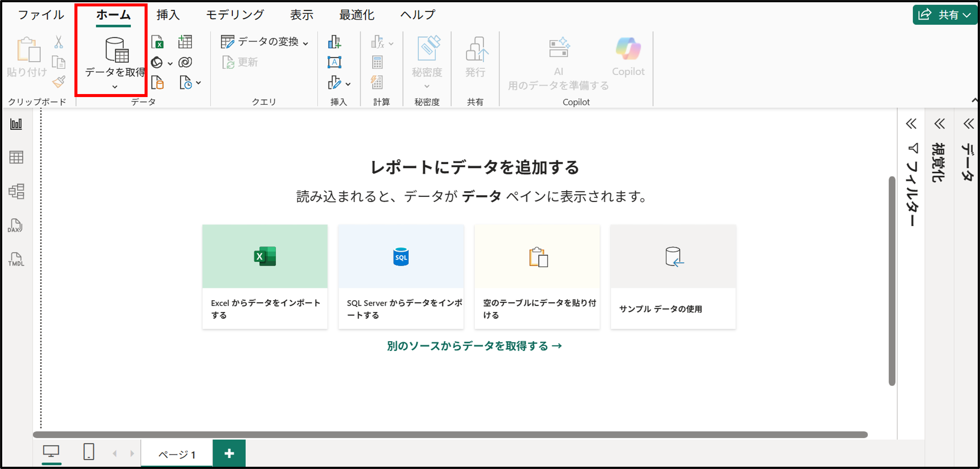Click the 共有 (Share) button
This screenshot has width=980, height=469.
(944, 14)
